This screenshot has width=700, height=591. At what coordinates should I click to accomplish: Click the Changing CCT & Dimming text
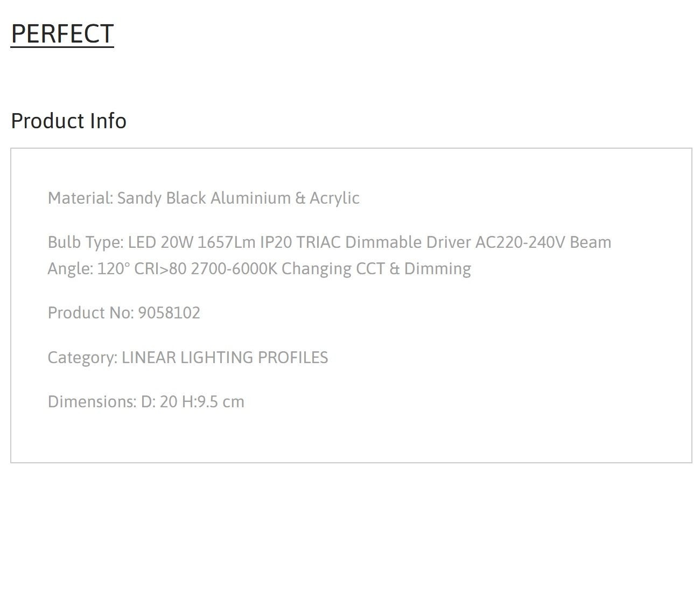376,268
